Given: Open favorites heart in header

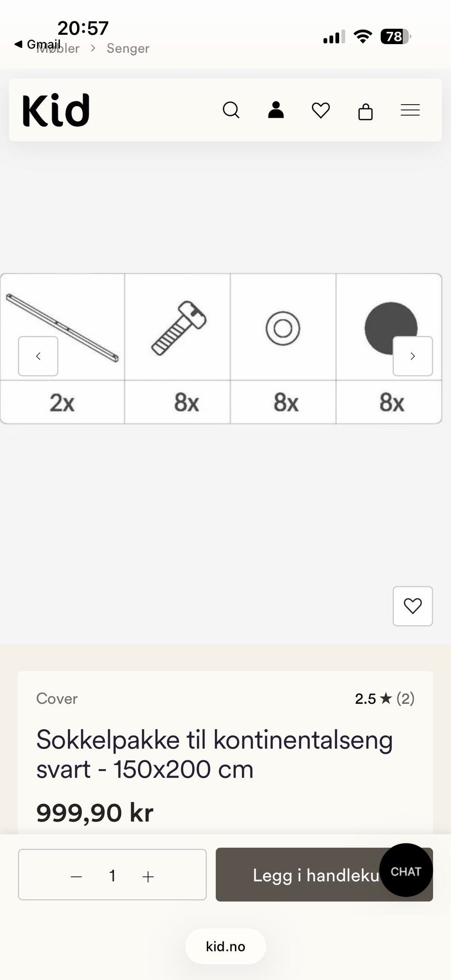Looking at the screenshot, I should [321, 110].
